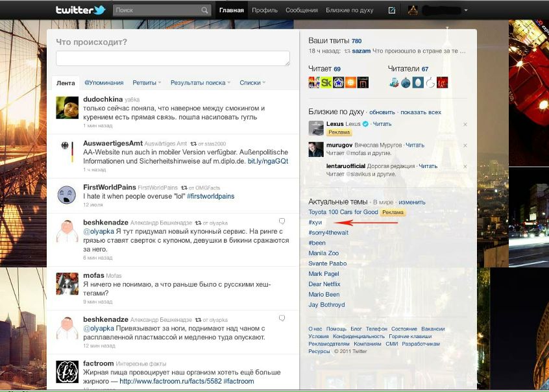Screen dimensions: 549x392
Task: Open the Сообщения page
Action: pyautogui.click(x=302, y=10)
